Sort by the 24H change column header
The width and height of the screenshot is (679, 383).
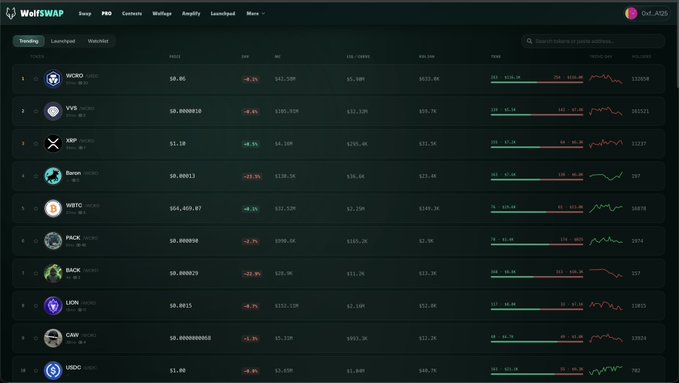245,57
